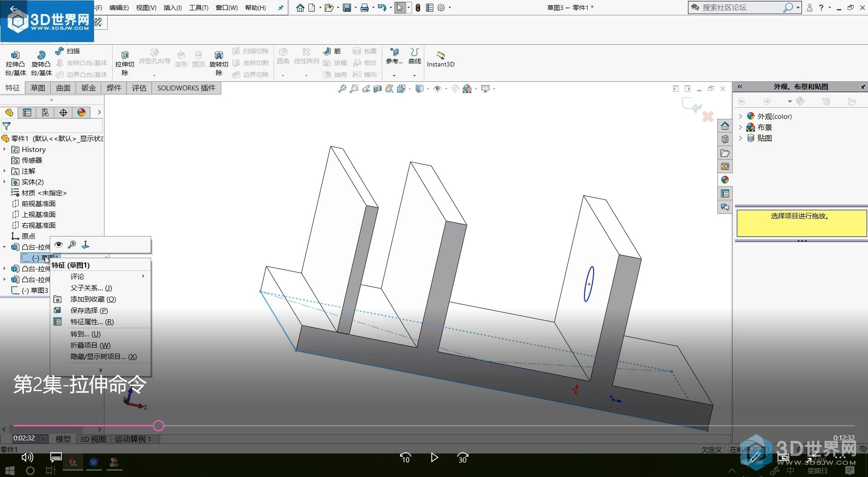Click the Home icon in quick toolbar
Image resolution: width=868 pixels, height=477 pixels.
coord(300,8)
